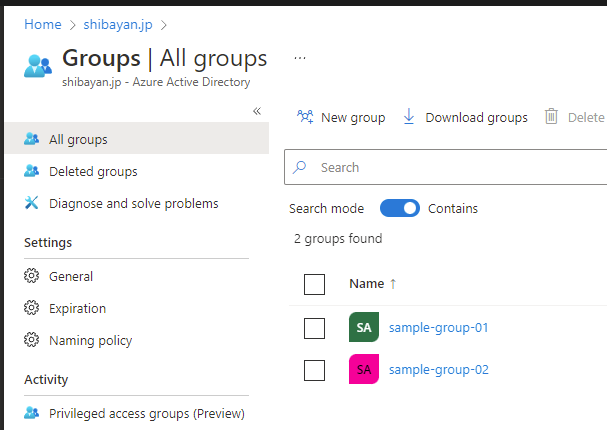This screenshot has width=607, height=430.
Task: Open Naming policy settings
Action: coord(91,341)
